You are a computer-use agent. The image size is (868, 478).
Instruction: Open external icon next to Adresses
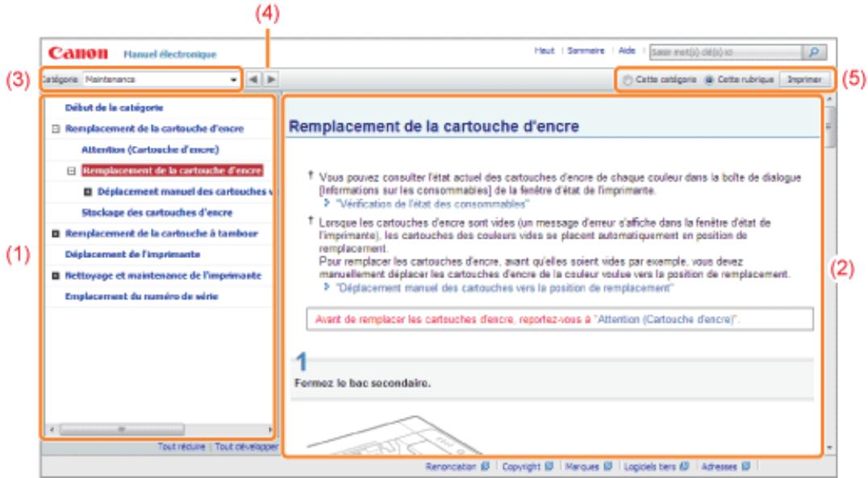(745, 466)
